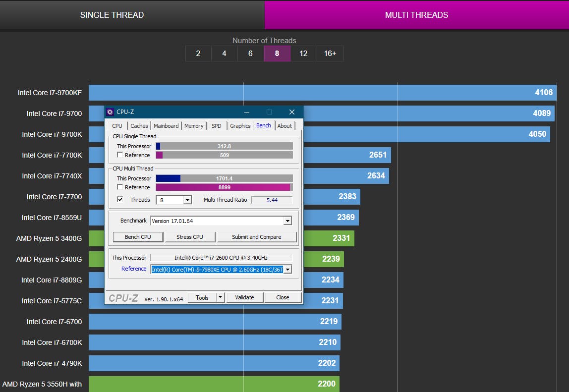Open the Mainboard tab
The width and height of the screenshot is (569, 392).
tap(166, 125)
